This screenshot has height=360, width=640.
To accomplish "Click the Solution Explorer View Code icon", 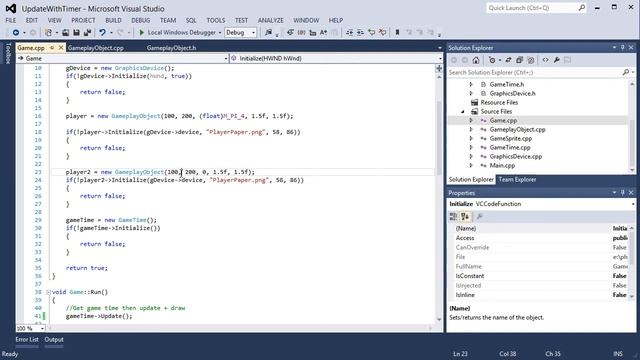I will tap(546, 60).
